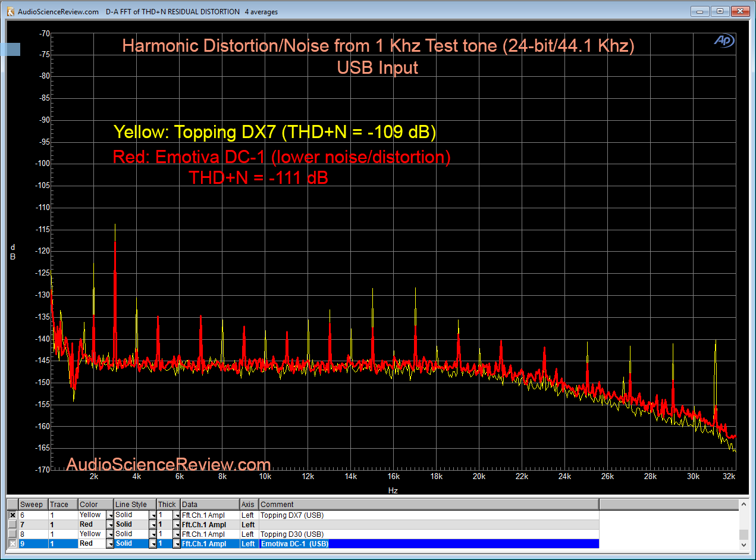Click the trace number cell in sweep 6

(x=63, y=515)
